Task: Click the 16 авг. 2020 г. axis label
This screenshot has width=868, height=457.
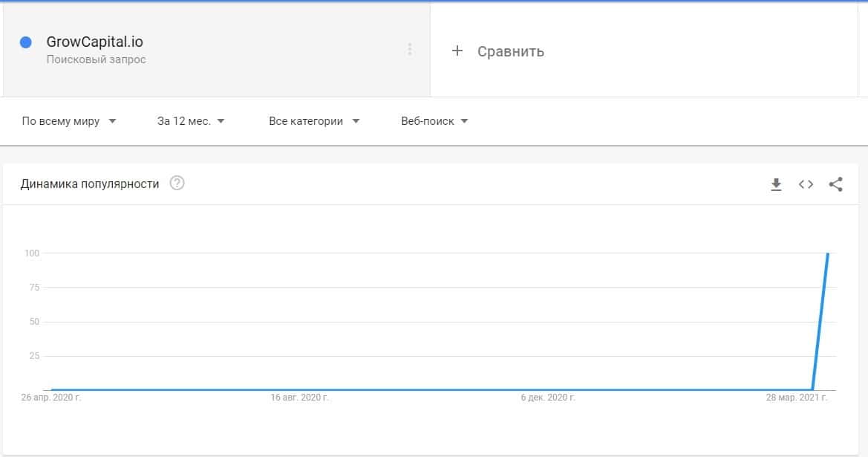Action: pos(300,398)
